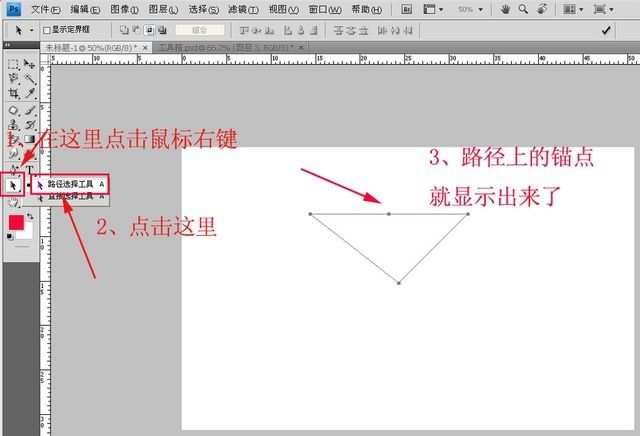Open the 视图(V) menu
640x436 pixels.
click(x=283, y=9)
